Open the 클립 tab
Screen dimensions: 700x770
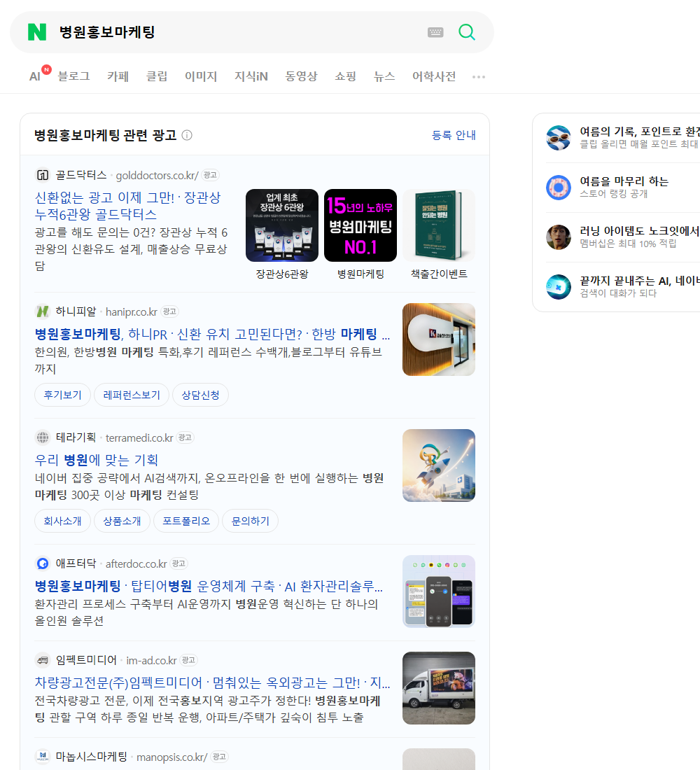pos(157,76)
